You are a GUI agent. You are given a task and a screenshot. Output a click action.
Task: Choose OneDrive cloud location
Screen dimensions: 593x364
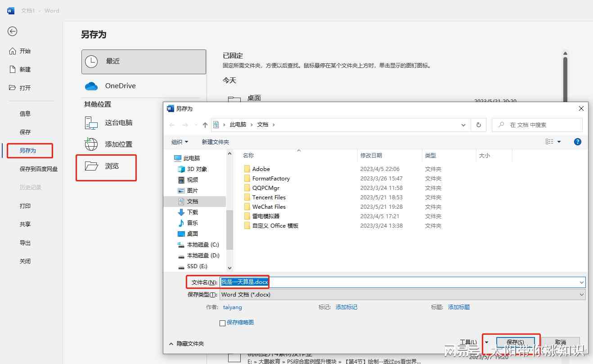pyautogui.click(x=144, y=86)
